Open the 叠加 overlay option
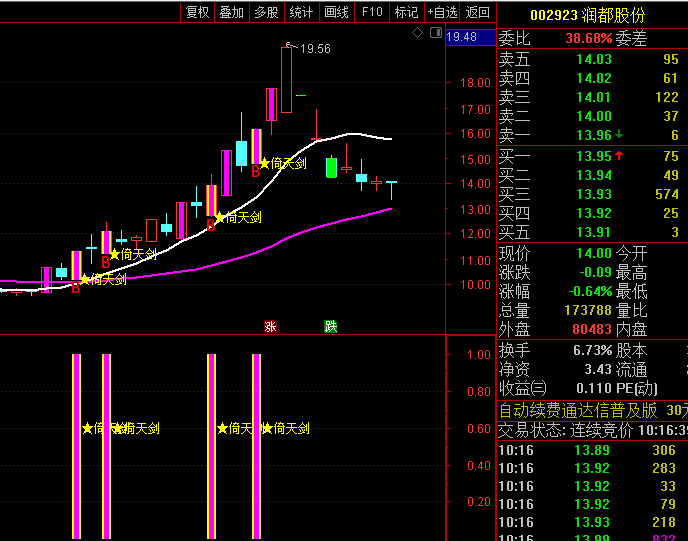Viewport: 688px width, 541px height. (231, 12)
